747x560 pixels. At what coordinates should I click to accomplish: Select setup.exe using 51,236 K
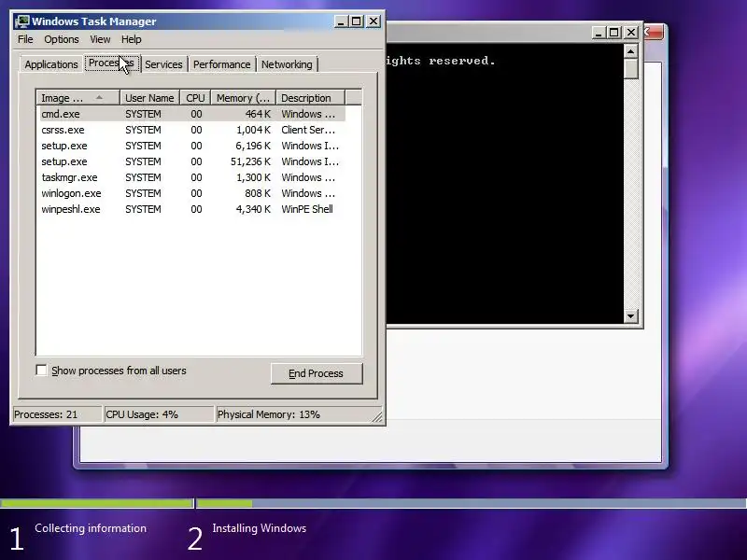pyautogui.click(x=192, y=161)
